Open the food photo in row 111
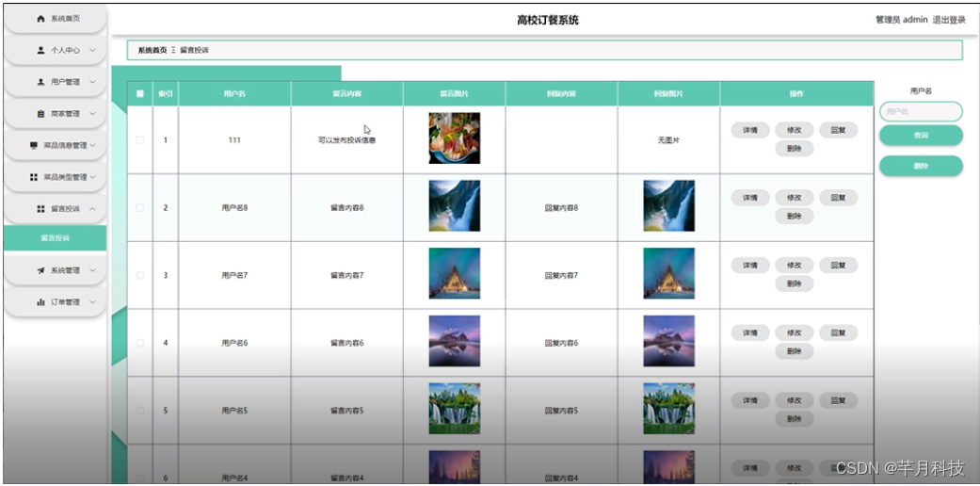Screen dimensions: 980x486 [x=455, y=138]
